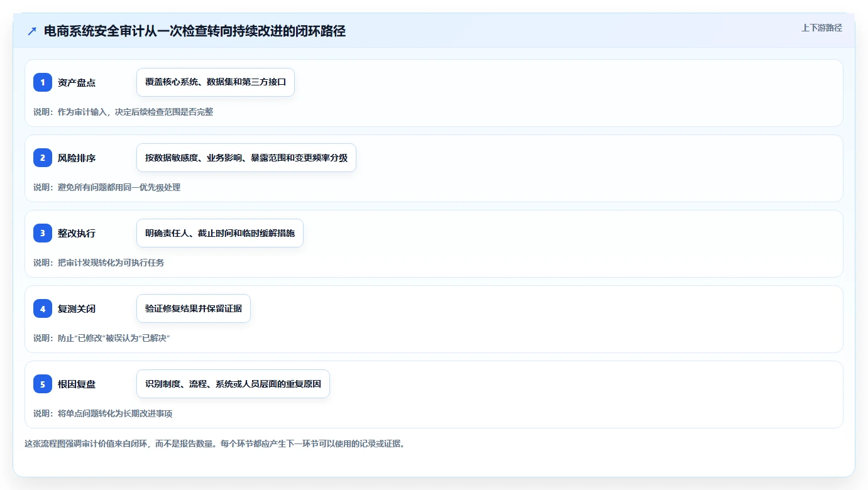Click the note 把审计发现转化为可执行任务
868x490 pixels.
(99, 263)
